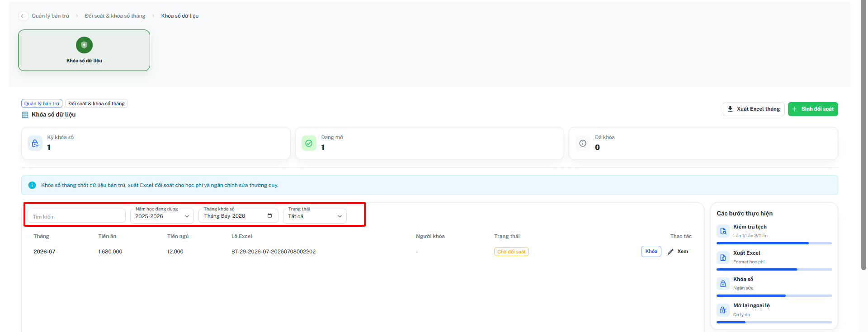The image size is (868, 332).
Task: Click the Đã khóa info icon
Action: 583,143
